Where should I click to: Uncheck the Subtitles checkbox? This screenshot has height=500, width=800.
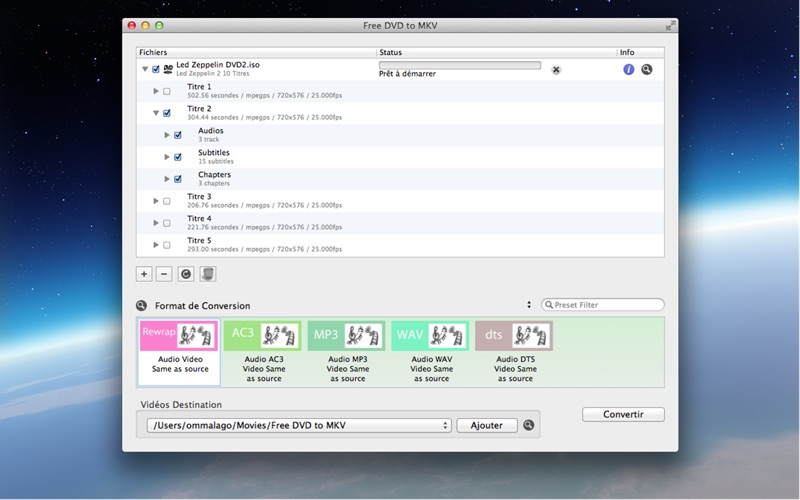click(x=178, y=157)
